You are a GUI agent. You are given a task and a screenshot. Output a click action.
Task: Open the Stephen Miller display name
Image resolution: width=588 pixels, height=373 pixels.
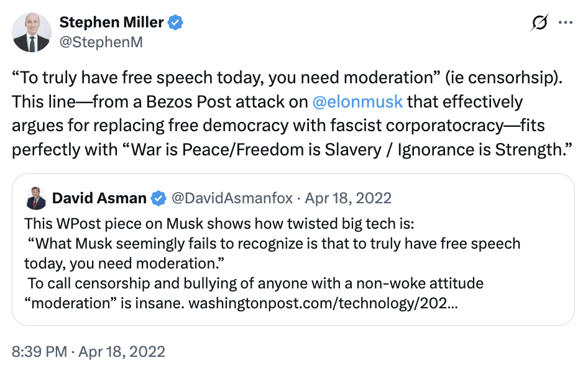pyautogui.click(x=111, y=23)
